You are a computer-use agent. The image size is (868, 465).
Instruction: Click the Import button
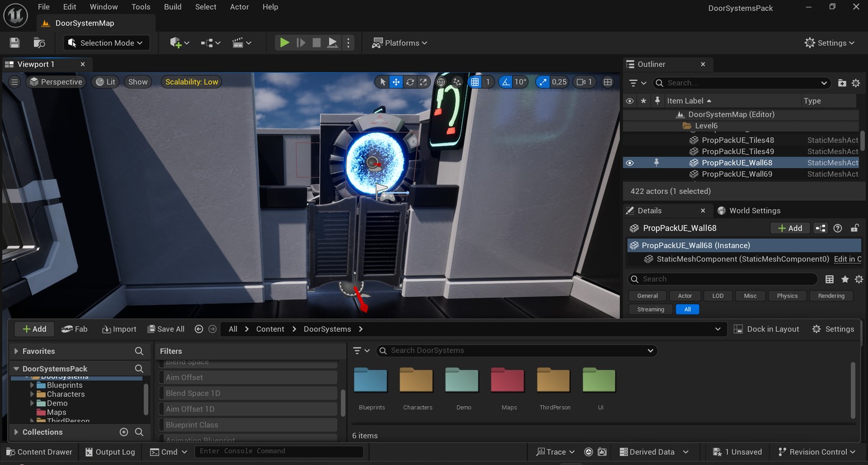click(119, 329)
